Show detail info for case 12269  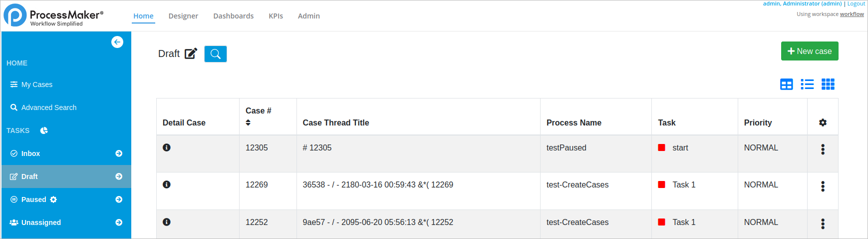click(167, 184)
